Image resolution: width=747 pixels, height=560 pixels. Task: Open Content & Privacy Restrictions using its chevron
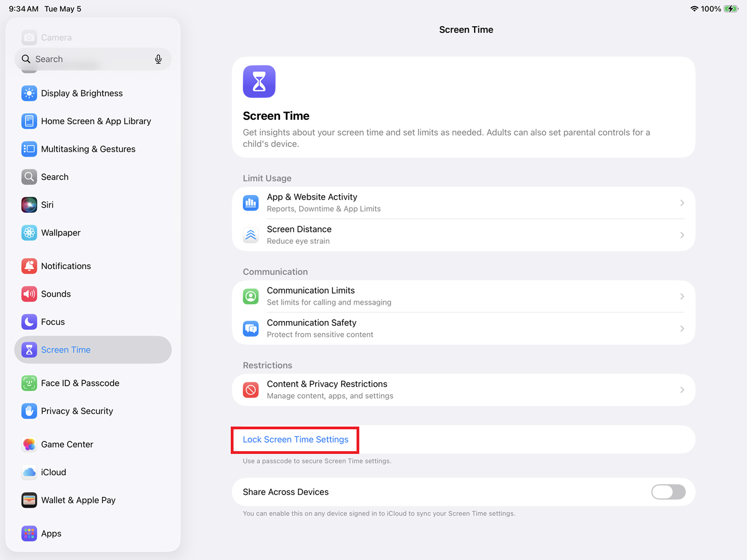(x=682, y=390)
